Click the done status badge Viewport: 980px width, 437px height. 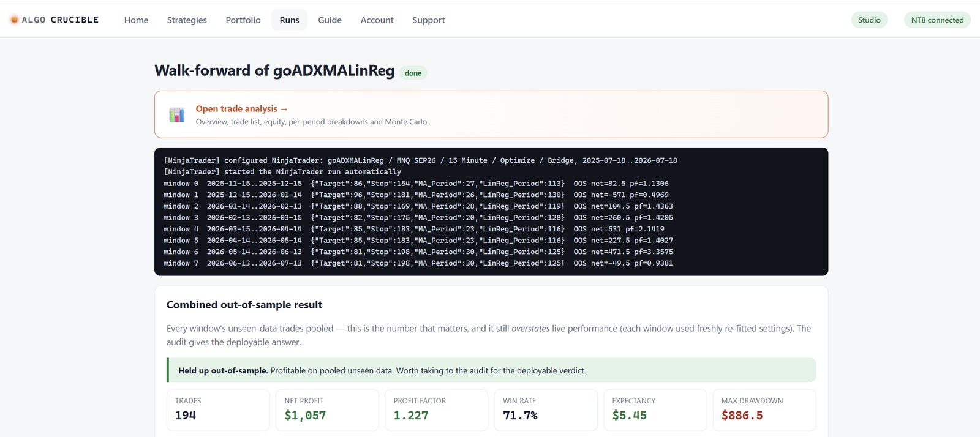pos(413,73)
